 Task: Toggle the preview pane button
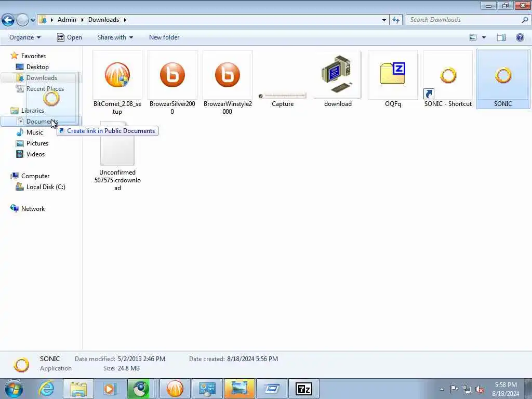pos(501,37)
